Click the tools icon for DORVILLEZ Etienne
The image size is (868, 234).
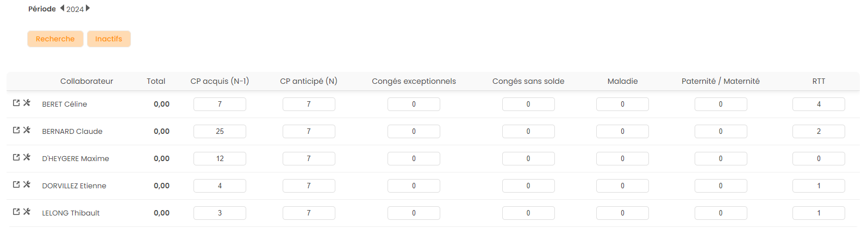coord(27,184)
